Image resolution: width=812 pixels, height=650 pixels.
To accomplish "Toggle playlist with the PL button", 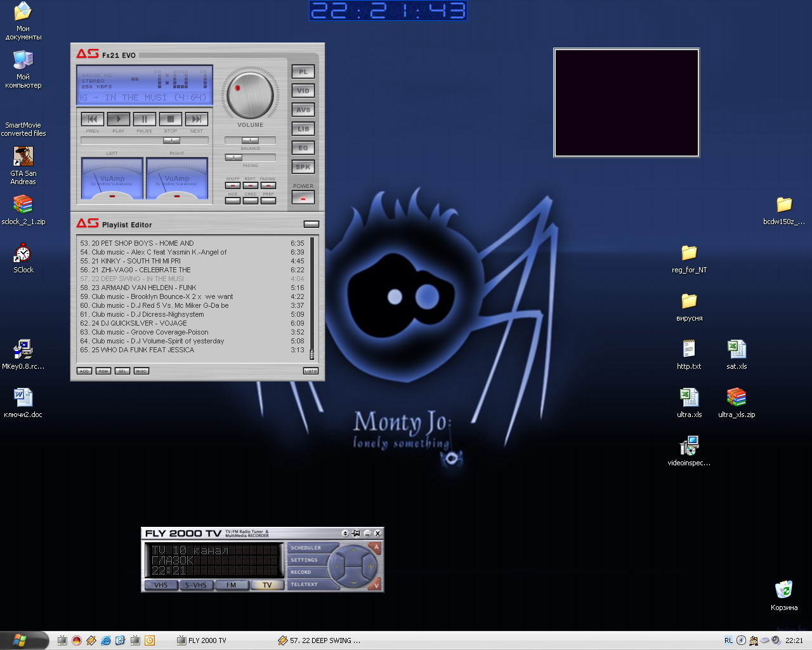I will pos(303,72).
